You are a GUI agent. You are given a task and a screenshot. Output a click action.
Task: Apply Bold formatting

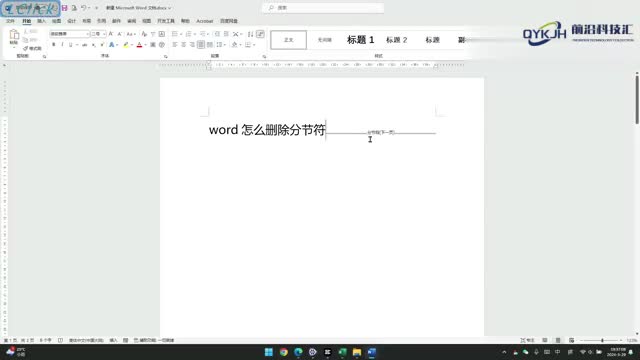coord(53,44)
